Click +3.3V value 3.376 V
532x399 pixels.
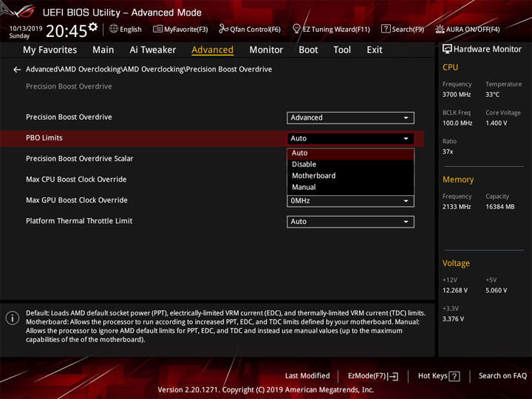[453, 319]
